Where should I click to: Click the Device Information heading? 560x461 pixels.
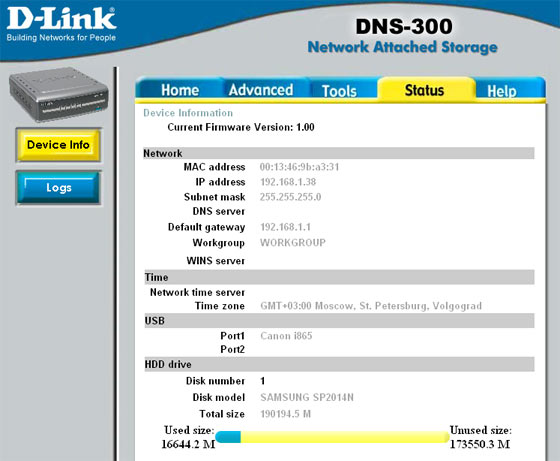[188, 113]
